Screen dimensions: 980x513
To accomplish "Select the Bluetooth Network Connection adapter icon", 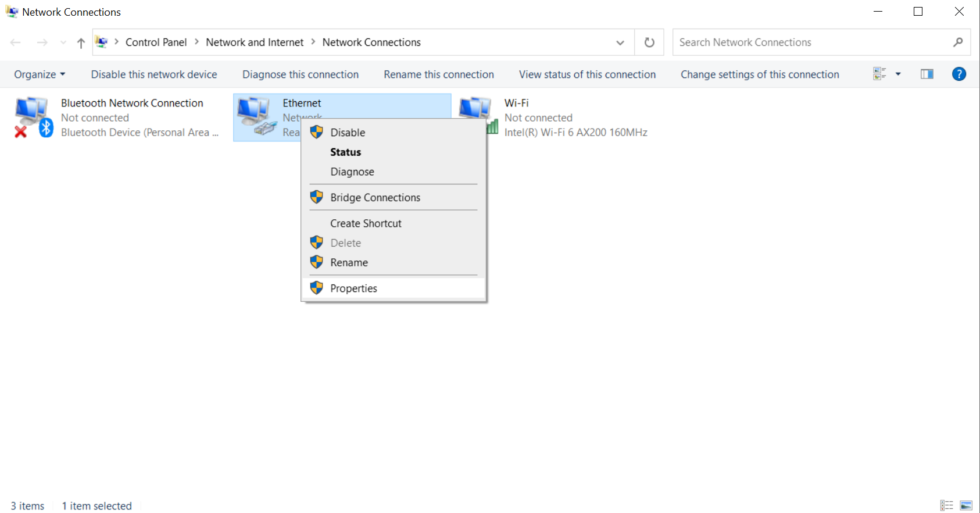I will [33, 117].
